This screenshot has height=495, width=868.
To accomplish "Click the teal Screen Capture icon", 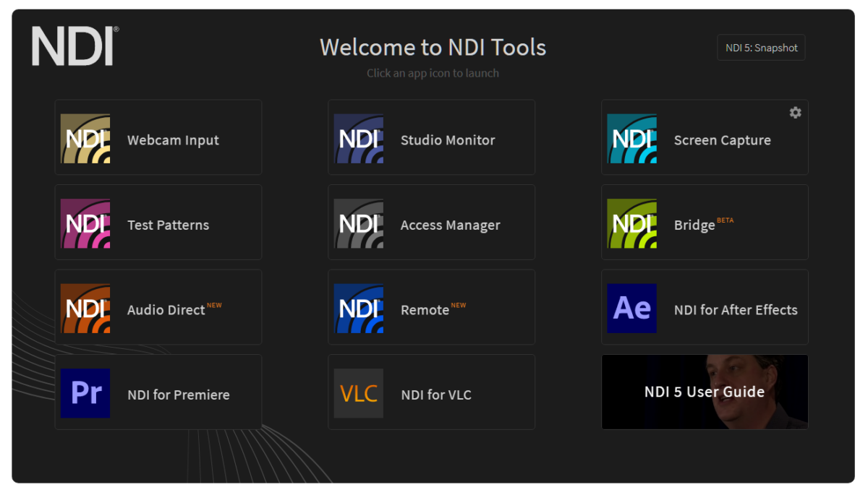I will (632, 139).
